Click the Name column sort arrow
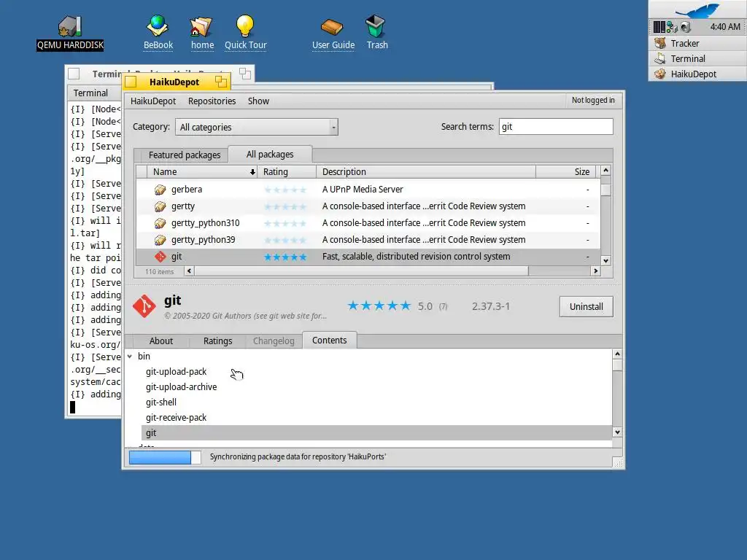 tap(252, 172)
